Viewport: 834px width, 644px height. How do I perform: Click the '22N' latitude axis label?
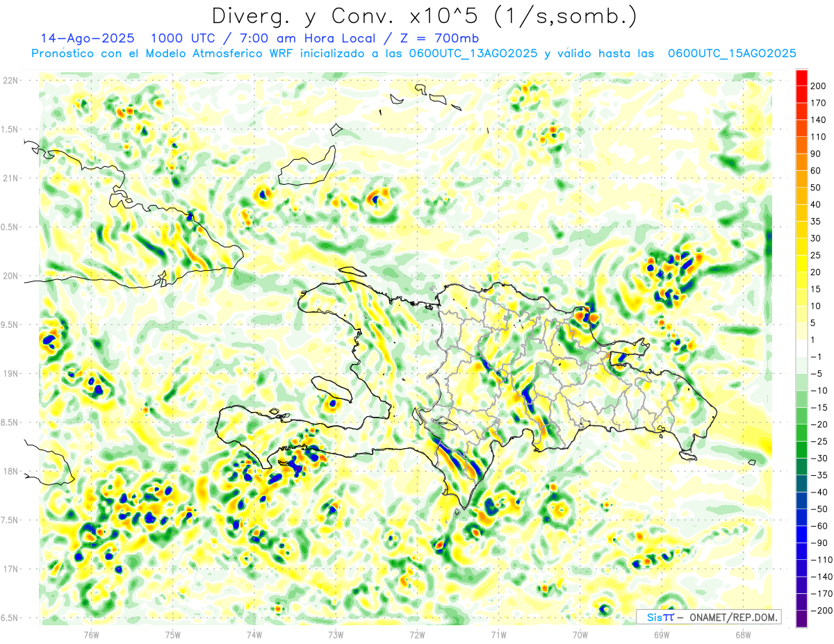tap(10, 80)
